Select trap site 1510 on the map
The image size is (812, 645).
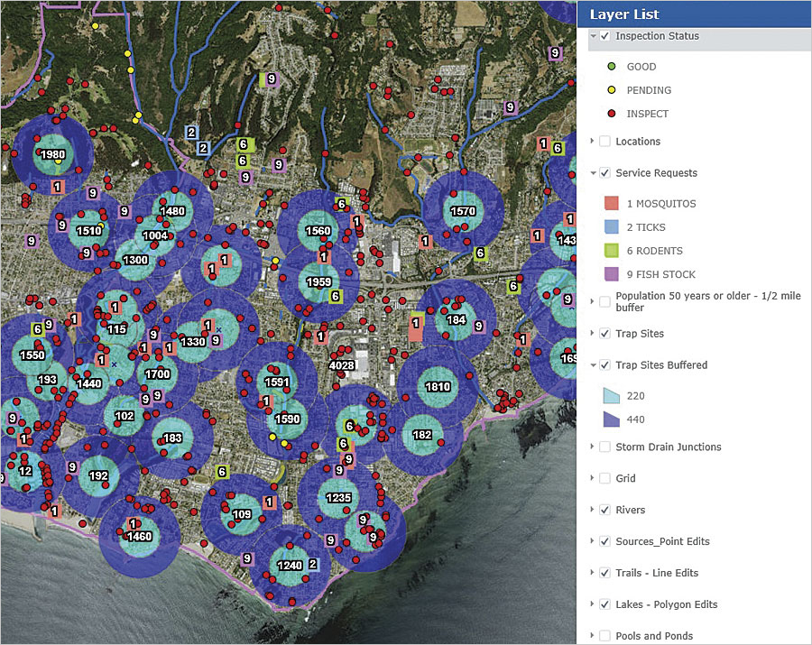pos(89,231)
